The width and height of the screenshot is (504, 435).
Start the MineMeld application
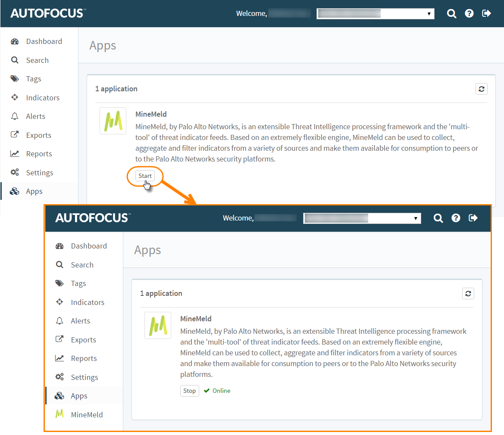coord(145,176)
